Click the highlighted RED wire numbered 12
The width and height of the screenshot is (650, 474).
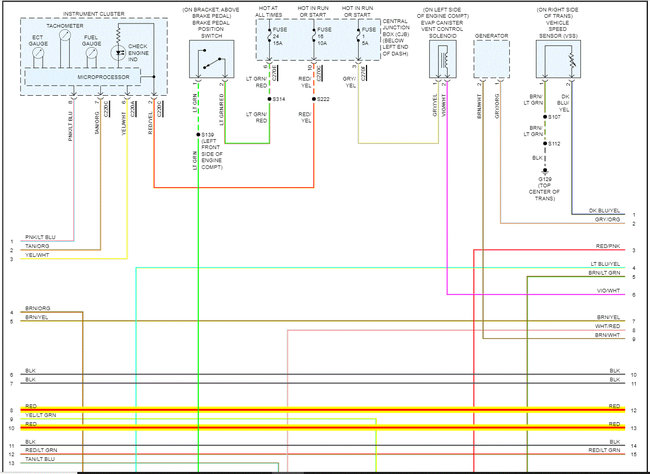tap(323, 410)
